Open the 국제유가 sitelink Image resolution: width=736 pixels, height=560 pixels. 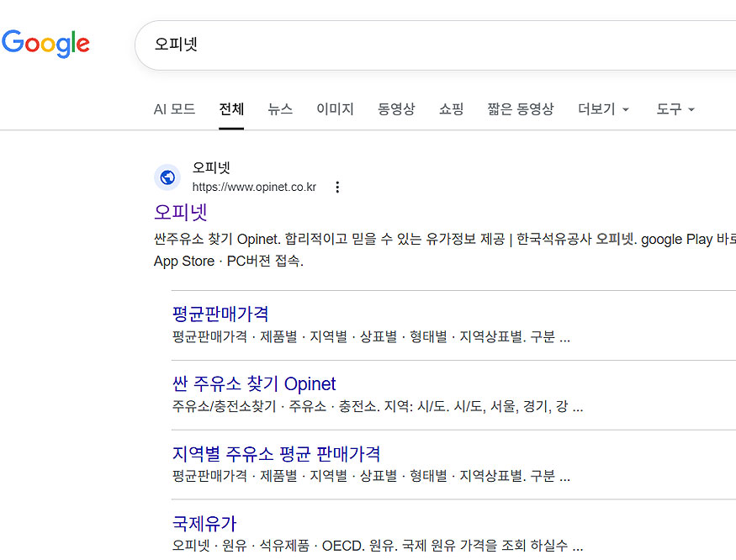pyautogui.click(x=204, y=524)
